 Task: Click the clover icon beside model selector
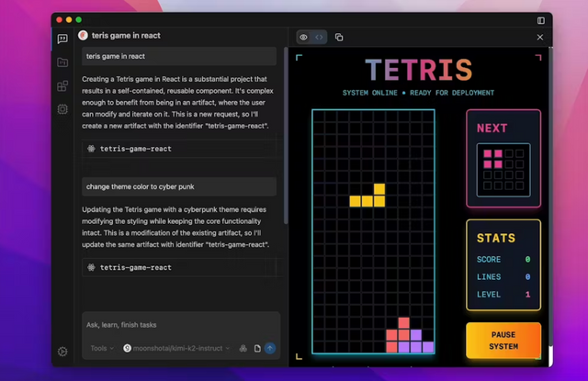pyautogui.click(x=243, y=348)
